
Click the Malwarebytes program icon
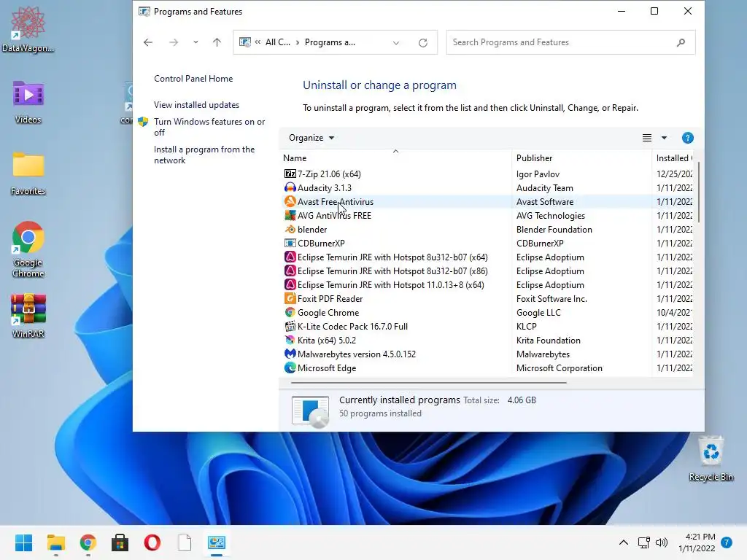point(290,354)
